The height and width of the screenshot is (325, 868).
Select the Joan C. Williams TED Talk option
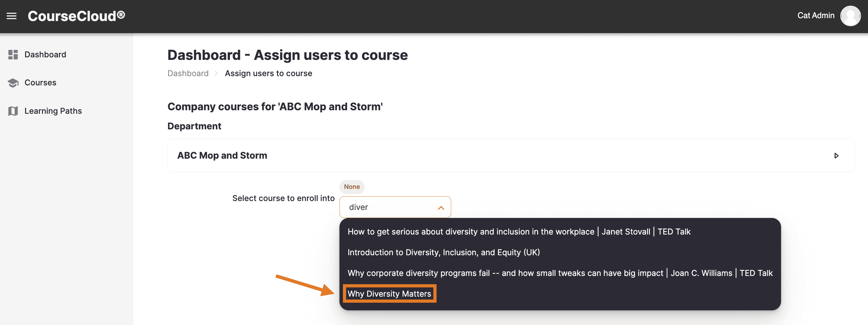(560, 273)
